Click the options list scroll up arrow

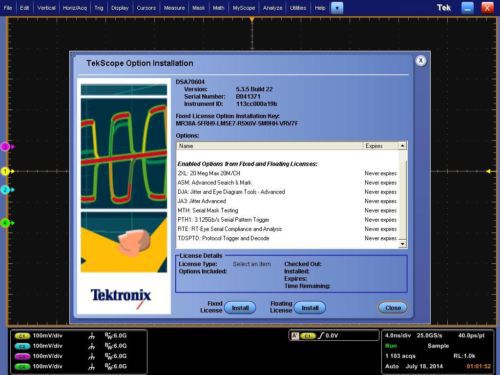(x=402, y=146)
